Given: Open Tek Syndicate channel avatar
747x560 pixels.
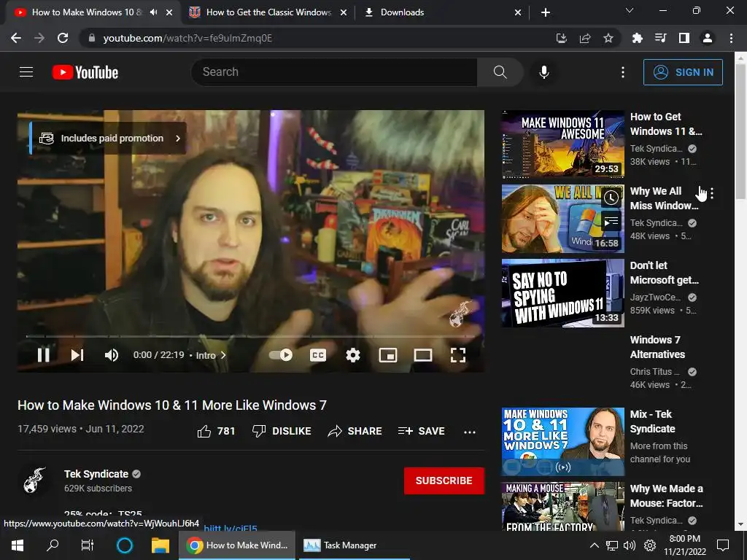Looking at the screenshot, I should (35, 480).
